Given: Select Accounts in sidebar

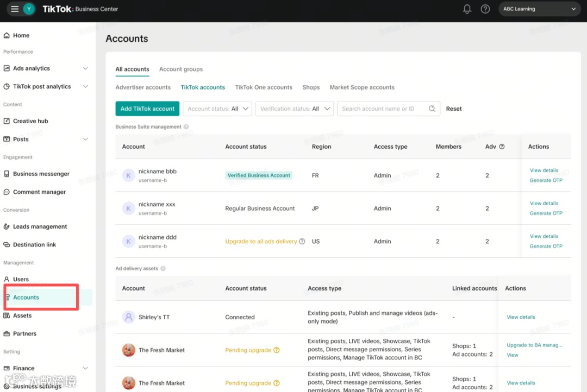Looking at the screenshot, I should click(26, 298).
